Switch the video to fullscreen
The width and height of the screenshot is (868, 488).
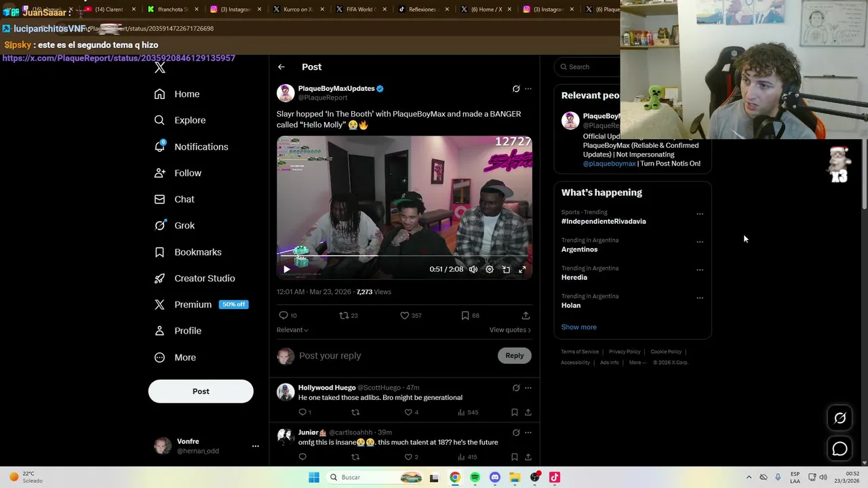coord(522,269)
